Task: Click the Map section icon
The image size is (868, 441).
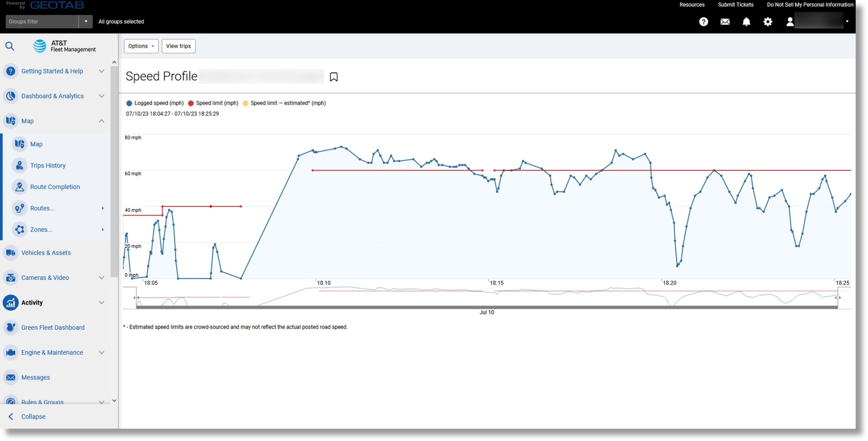Action: pos(11,121)
